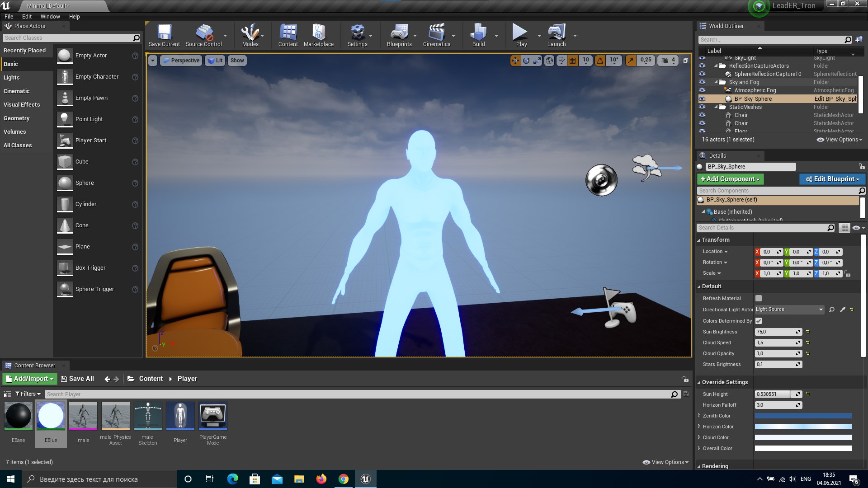Viewport: 868px width, 488px height.
Task: Open Source Control toolbar icon
Action: [x=204, y=35]
